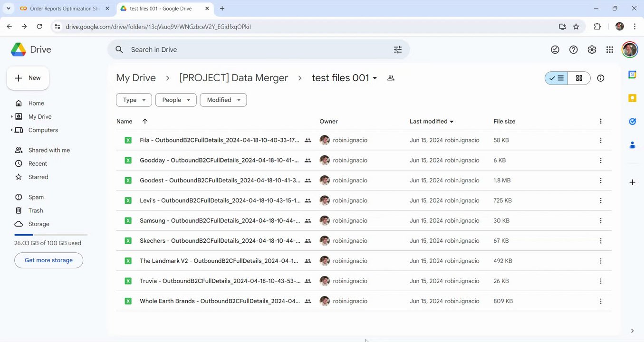Open column sort options menu in header

601,121
